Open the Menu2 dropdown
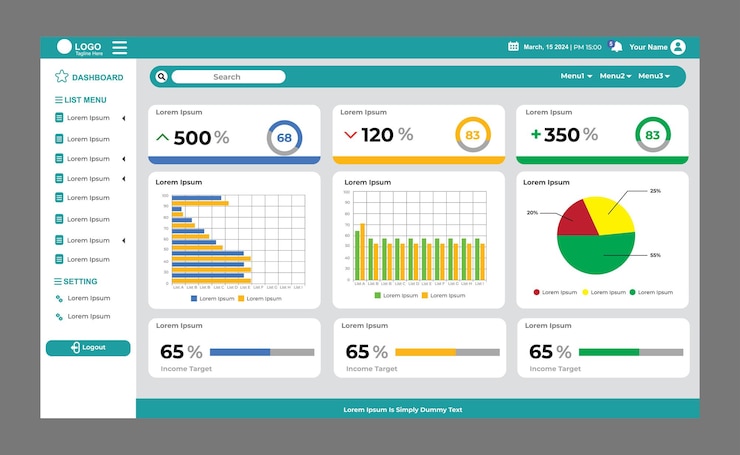This screenshot has width=740, height=455. click(x=615, y=76)
